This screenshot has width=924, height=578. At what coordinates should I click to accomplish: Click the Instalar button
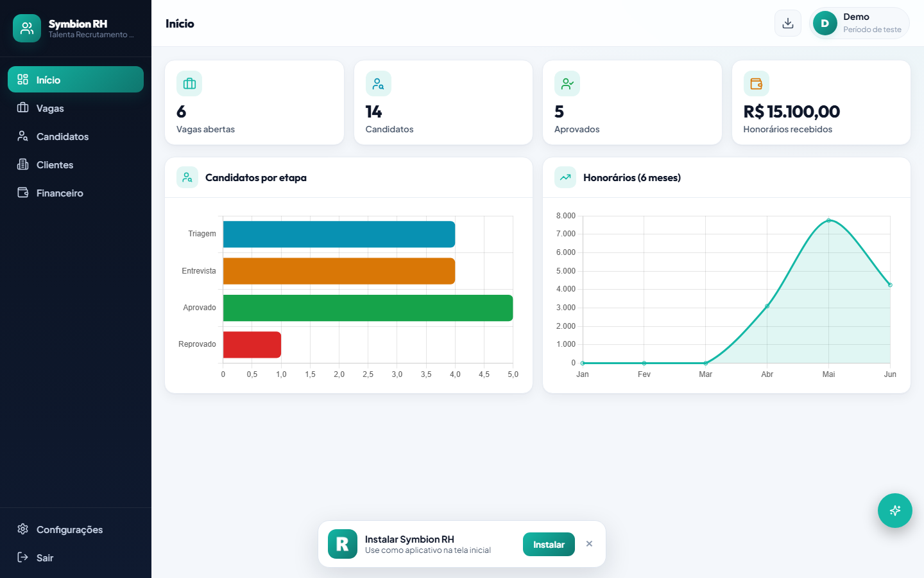tap(549, 545)
